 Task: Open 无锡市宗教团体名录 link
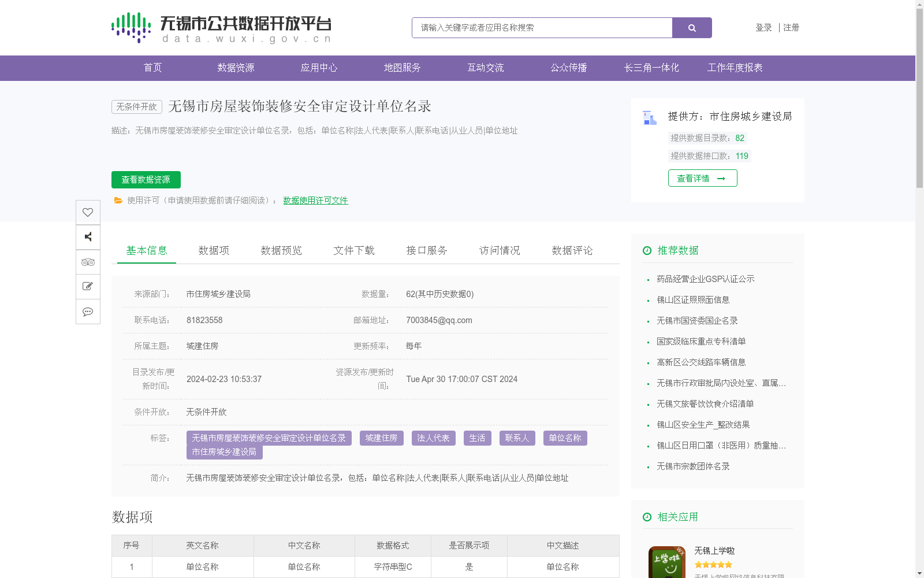[693, 466]
